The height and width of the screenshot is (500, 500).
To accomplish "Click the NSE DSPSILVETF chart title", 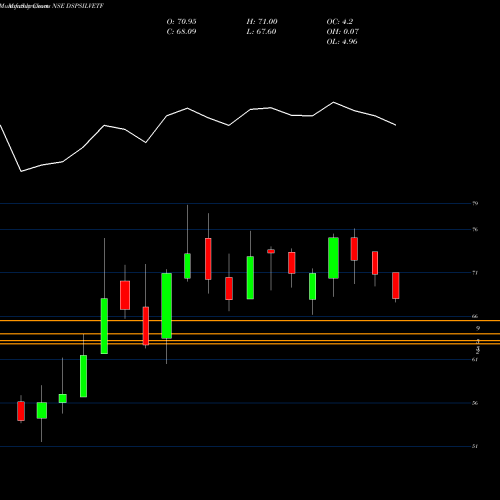I will coord(52,6).
